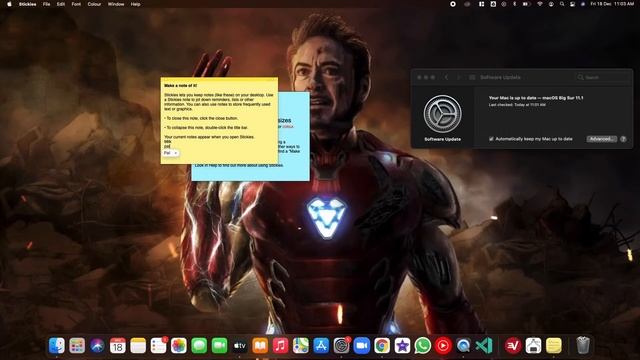Open the Stickies app icon in the Dock
640x360 pixels.
click(x=554, y=346)
